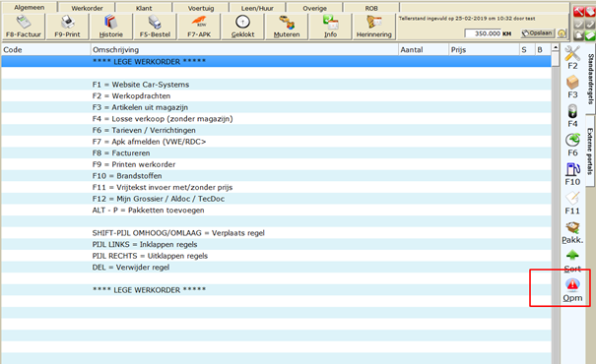Open F3 magazine articles box icon

point(572,87)
